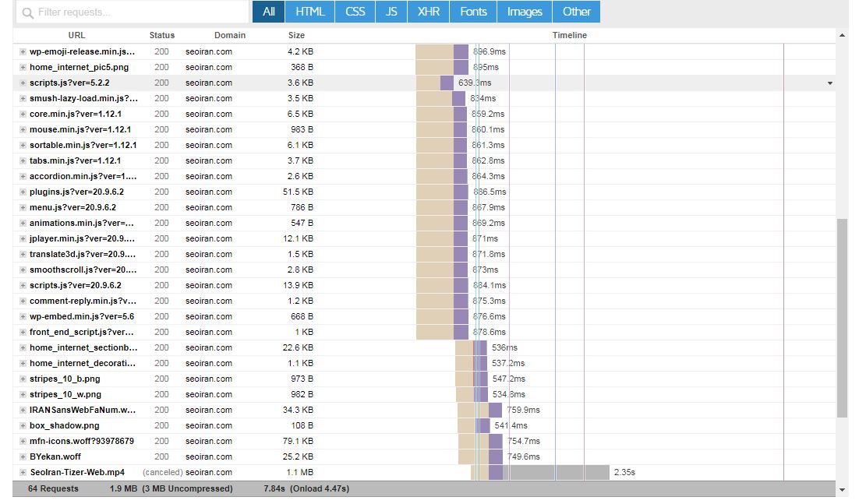Select the plugins.js?ver=20.9.6.2 URL text
Image resolution: width=859 pixels, height=504 pixels.
point(76,192)
